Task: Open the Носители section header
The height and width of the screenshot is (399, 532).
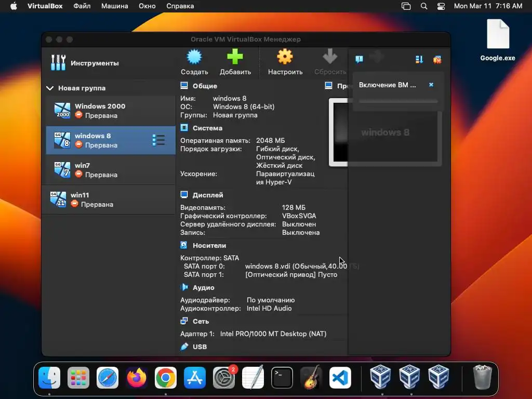Action: [209, 245]
